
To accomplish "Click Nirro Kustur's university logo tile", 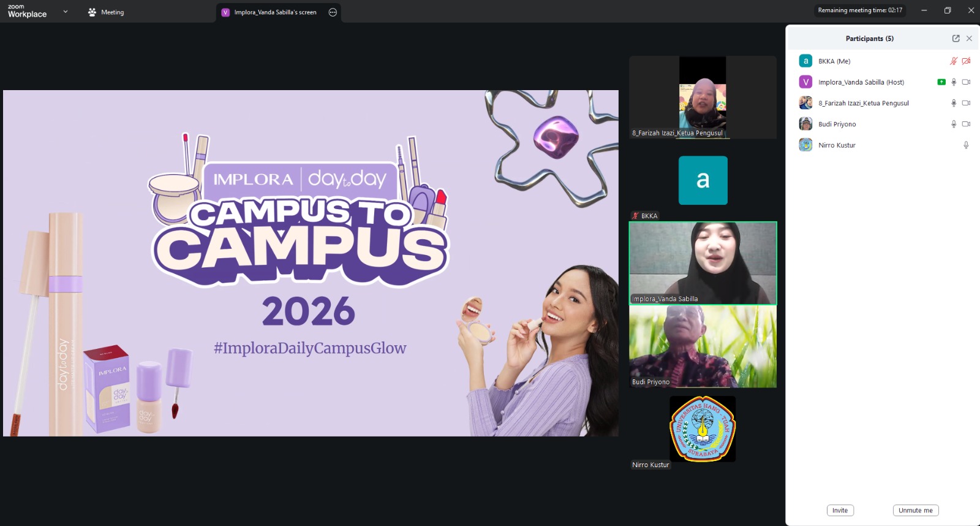I will click(703, 429).
